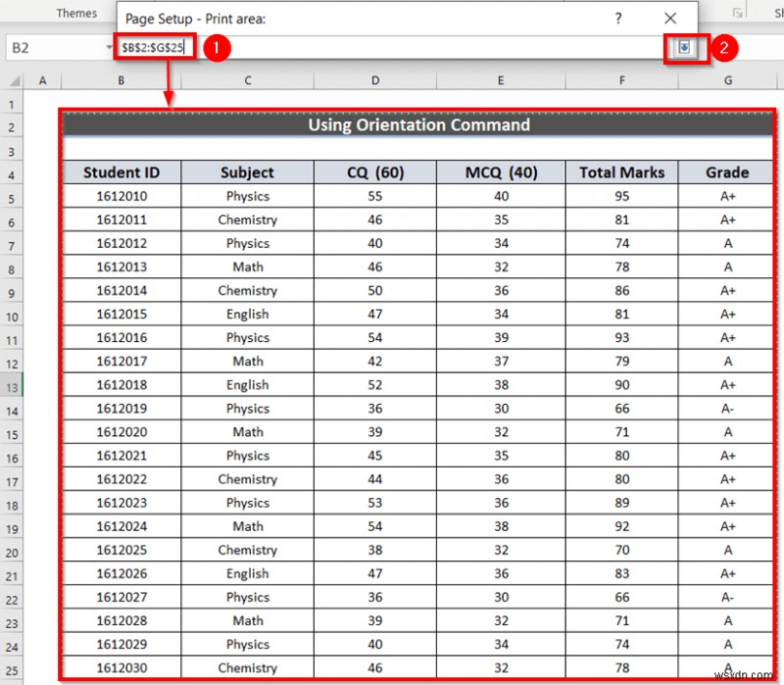Select the Grade header cell
Image resolution: width=784 pixels, height=685 pixels.
point(727,171)
